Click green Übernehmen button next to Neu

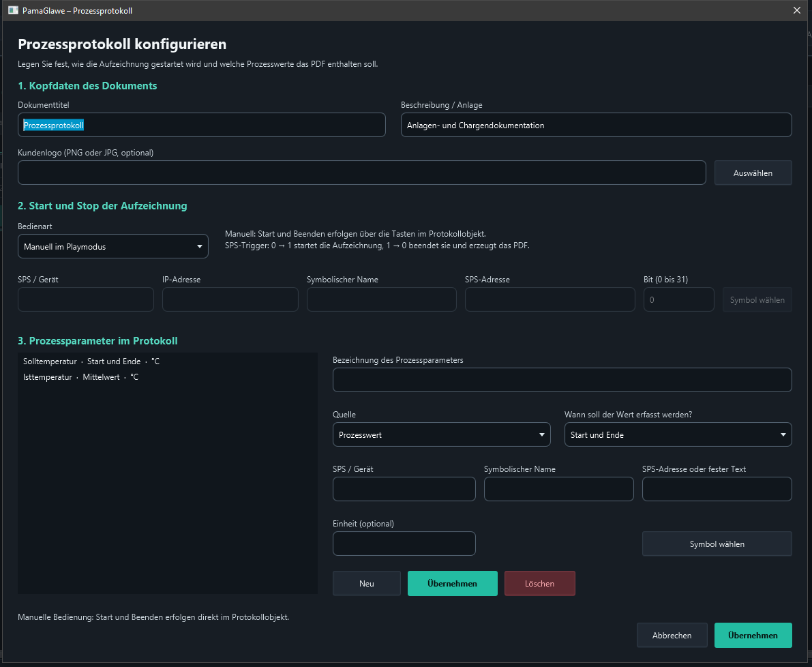click(452, 584)
